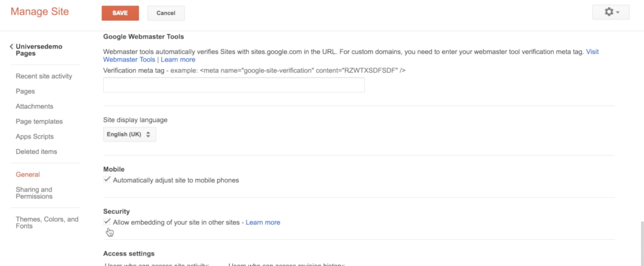Click the back chevron beside Universedemo Pages
This screenshot has height=266, width=644.
coord(12,47)
